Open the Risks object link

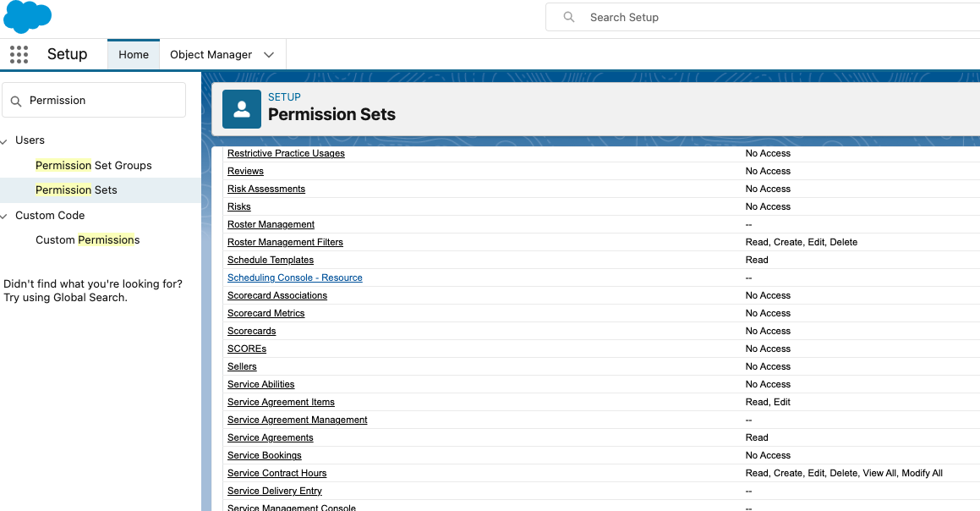click(238, 206)
